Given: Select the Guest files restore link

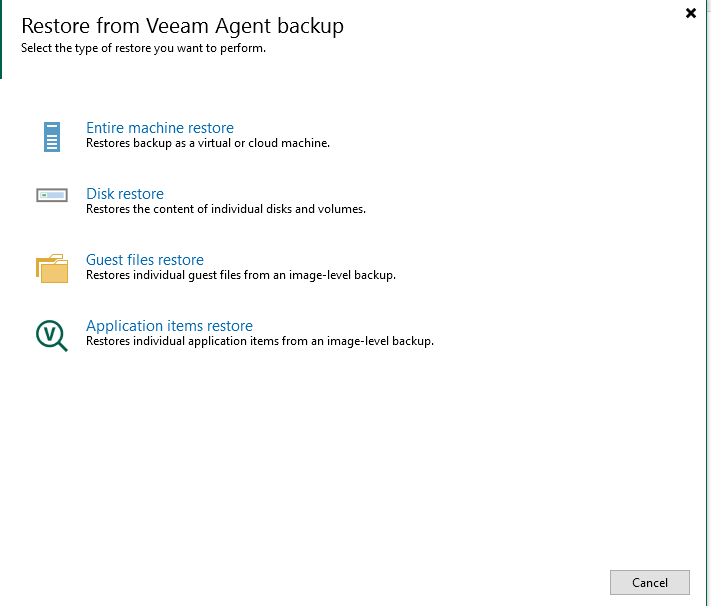Looking at the screenshot, I should (x=145, y=260).
